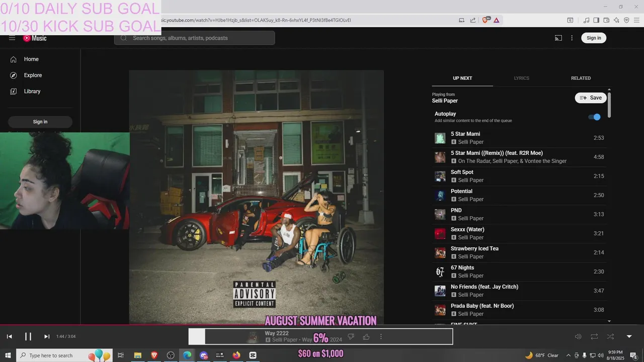
Task: Play PND from the queue
Action: tap(519, 214)
